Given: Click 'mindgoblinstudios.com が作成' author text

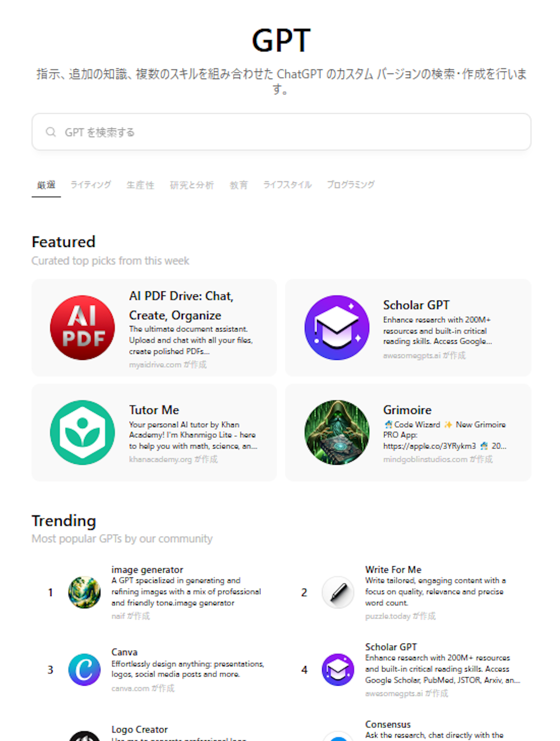Looking at the screenshot, I should coord(438,459).
